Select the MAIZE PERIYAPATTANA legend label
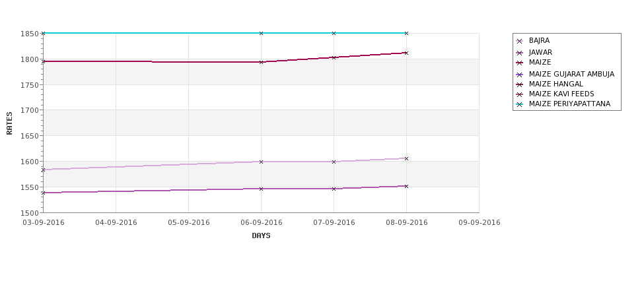644x283 pixels. point(569,104)
